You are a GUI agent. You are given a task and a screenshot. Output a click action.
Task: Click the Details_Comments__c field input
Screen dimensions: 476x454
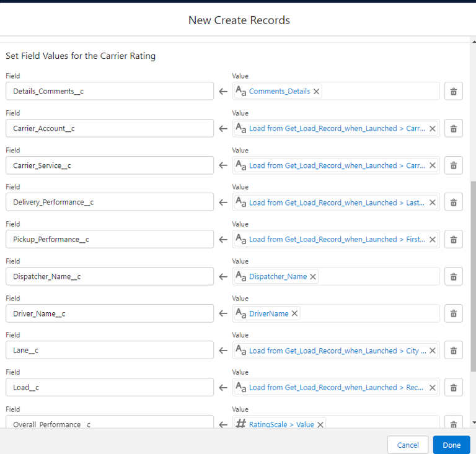pos(110,91)
